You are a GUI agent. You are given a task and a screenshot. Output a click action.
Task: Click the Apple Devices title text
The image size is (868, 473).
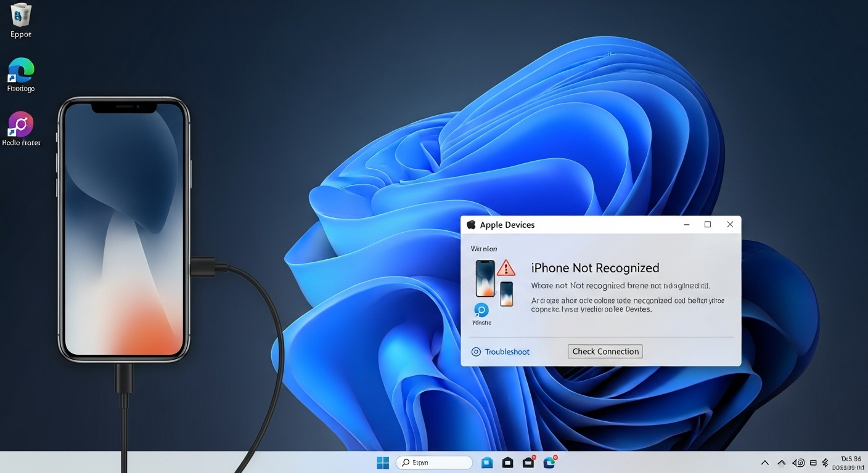point(507,225)
